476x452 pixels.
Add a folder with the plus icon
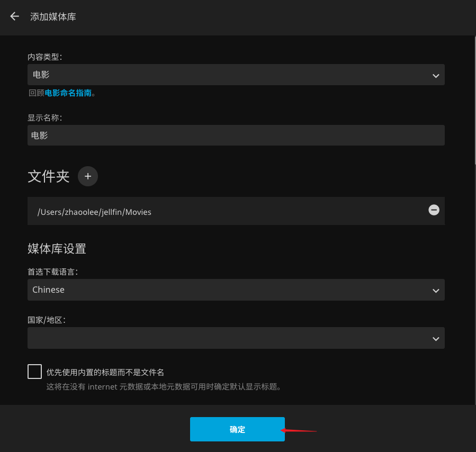pos(88,176)
